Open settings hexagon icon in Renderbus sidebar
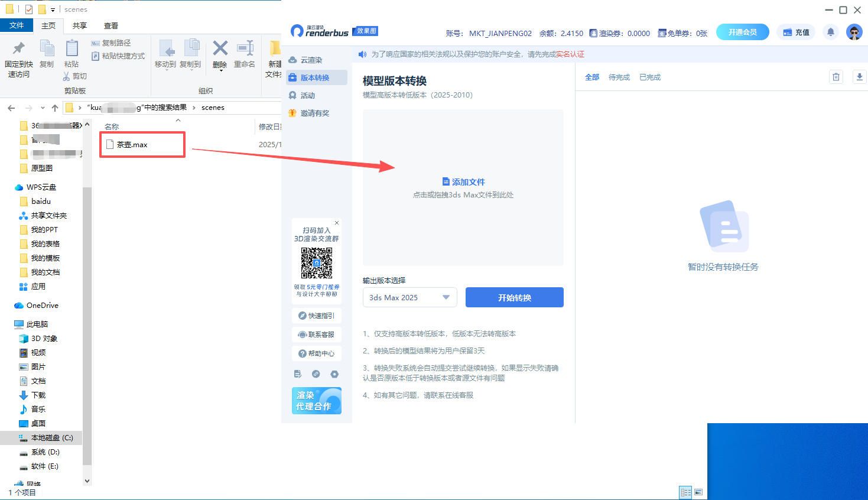 click(334, 374)
